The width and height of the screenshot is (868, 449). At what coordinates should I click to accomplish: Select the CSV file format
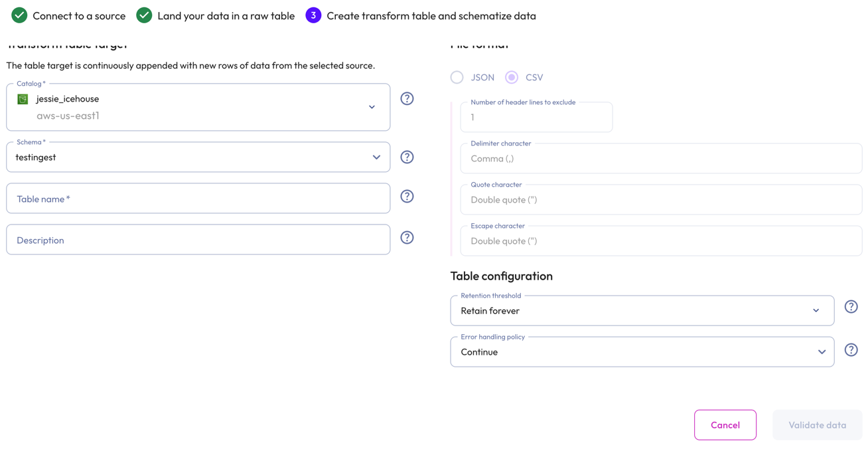pyautogui.click(x=511, y=77)
